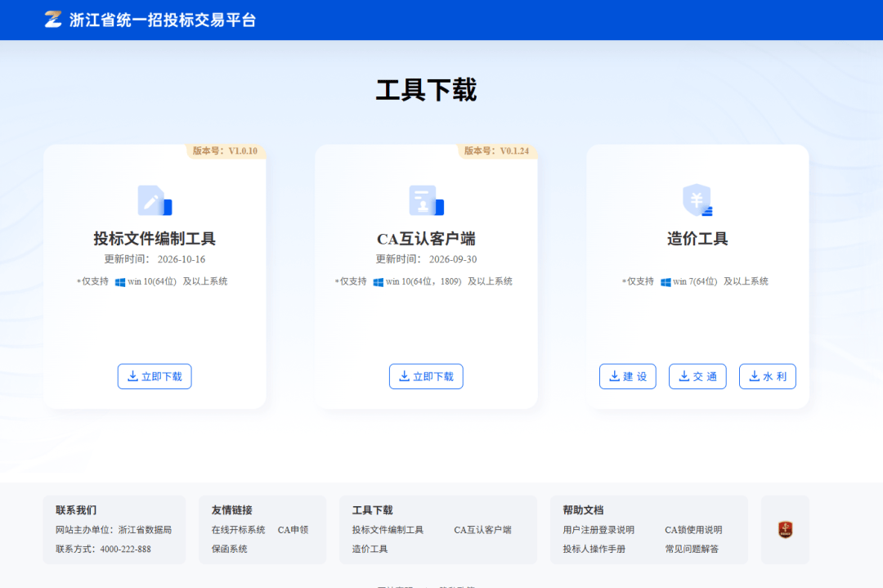Click the 投标文件编制工具 card title

pyautogui.click(x=155, y=239)
